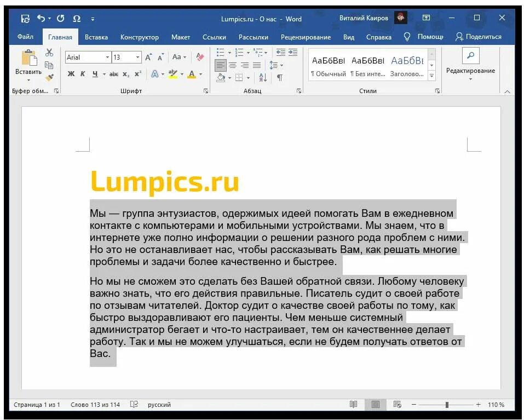Click the русский language indicator
Viewport: 524px width, 420px height.
(x=159, y=405)
